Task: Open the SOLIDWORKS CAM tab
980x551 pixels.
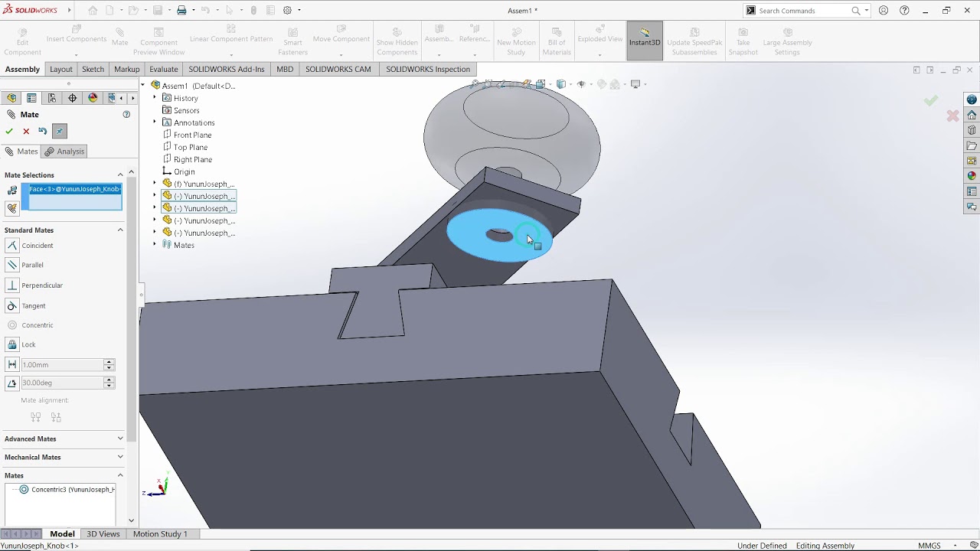Action: [338, 69]
